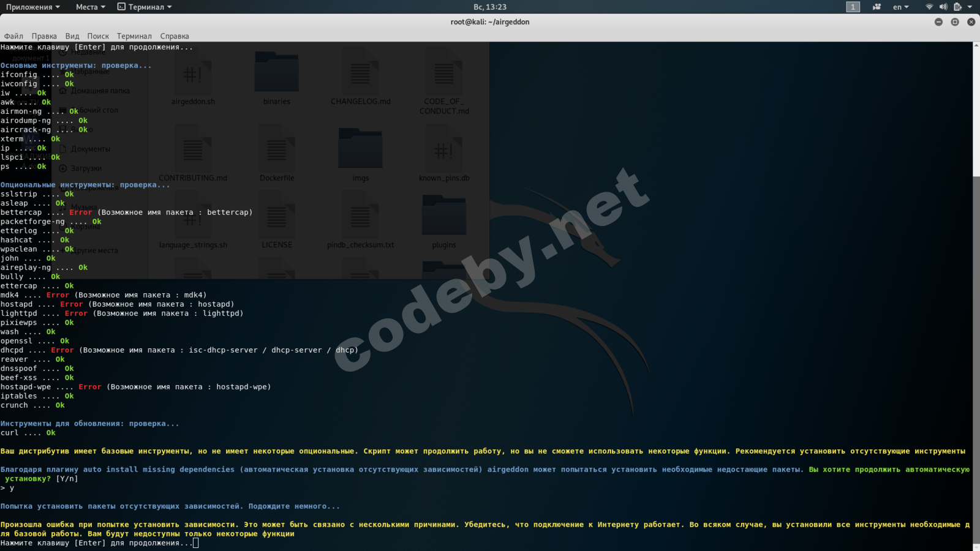Click the terminal icon beside Терминал in top bar
Viewport: 980px width, 551px height.
(121, 7)
